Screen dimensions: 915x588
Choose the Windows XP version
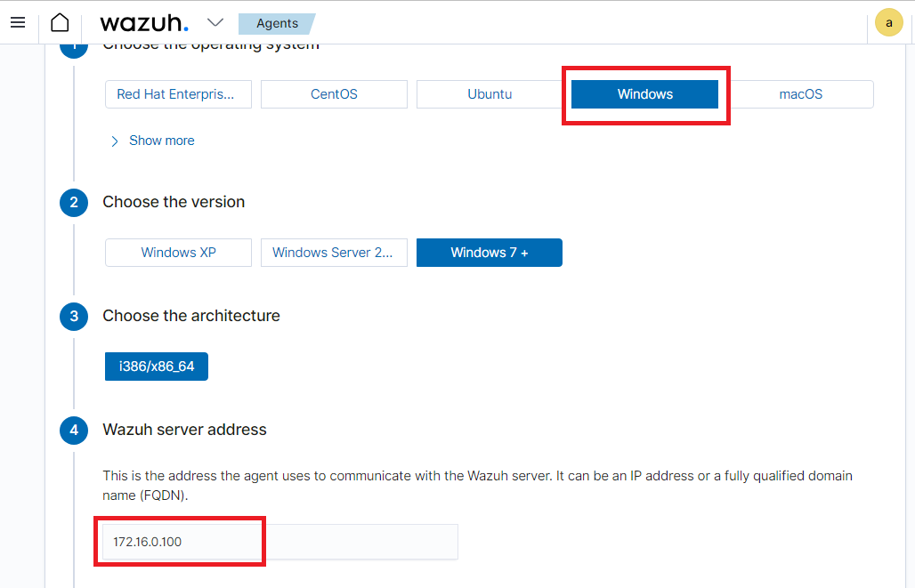point(179,253)
